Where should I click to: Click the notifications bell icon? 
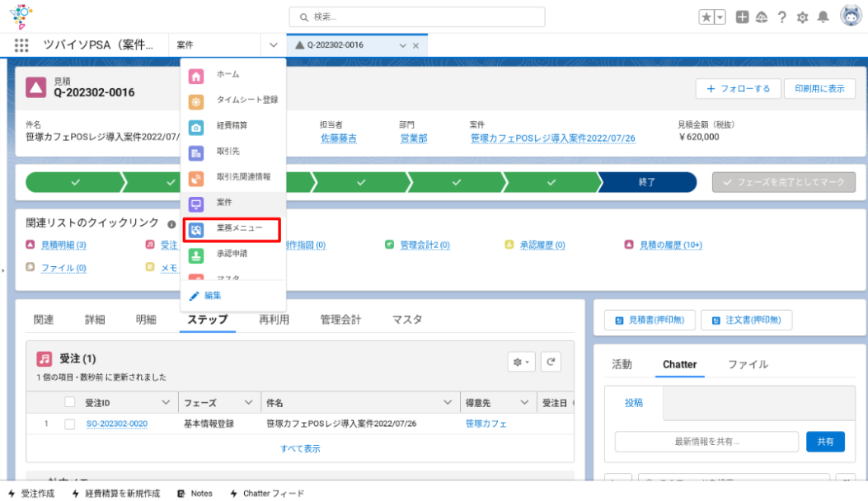pos(823,17)
